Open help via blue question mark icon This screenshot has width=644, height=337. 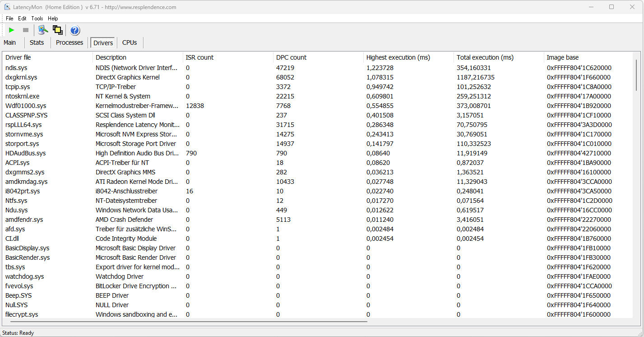click(75, 30)
